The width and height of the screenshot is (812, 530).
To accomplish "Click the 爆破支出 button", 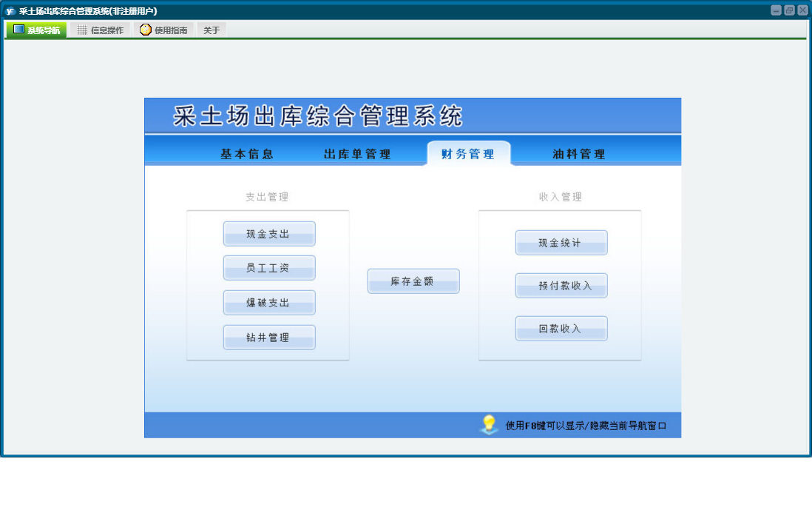I will [269, 303].
